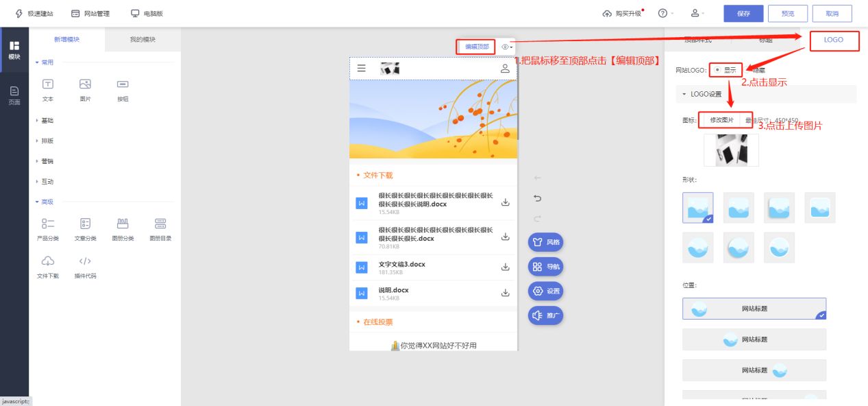Choose centered logo-before-title position option

(754, 339)
